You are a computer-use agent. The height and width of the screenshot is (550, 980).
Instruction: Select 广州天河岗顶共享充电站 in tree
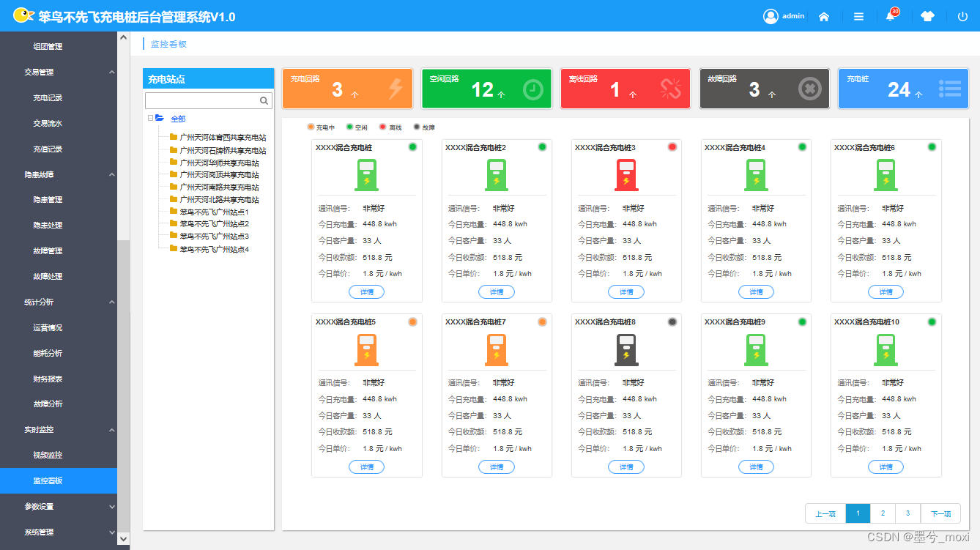point(219,175)
